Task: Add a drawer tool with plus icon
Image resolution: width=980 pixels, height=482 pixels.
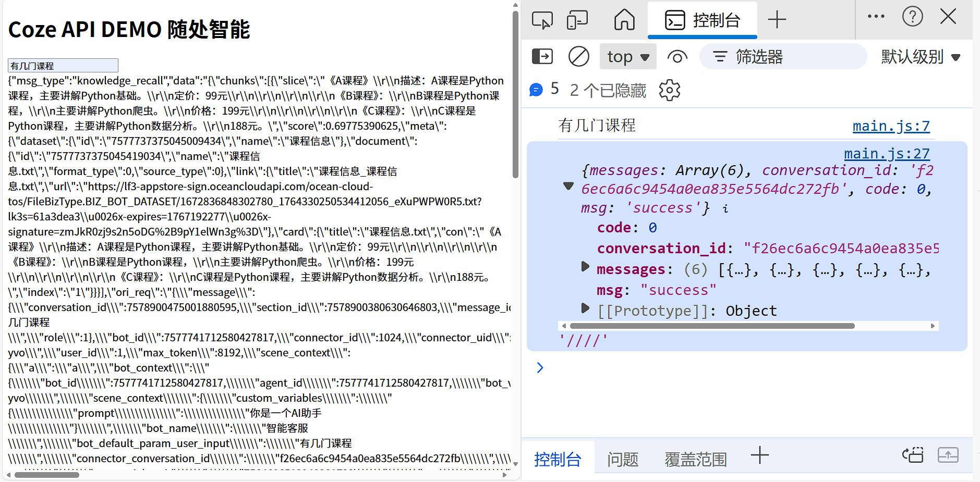Action: point(760,455)
